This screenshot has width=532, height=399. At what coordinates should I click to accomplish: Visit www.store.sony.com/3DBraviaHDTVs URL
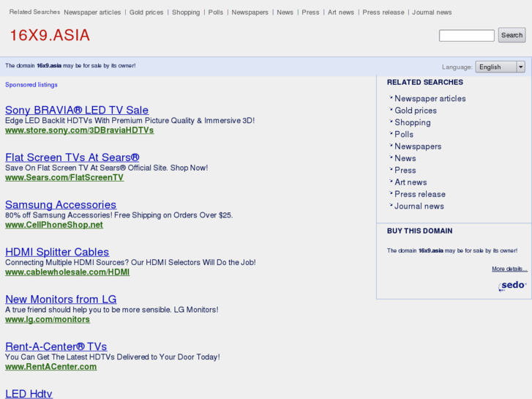point(79,130)
